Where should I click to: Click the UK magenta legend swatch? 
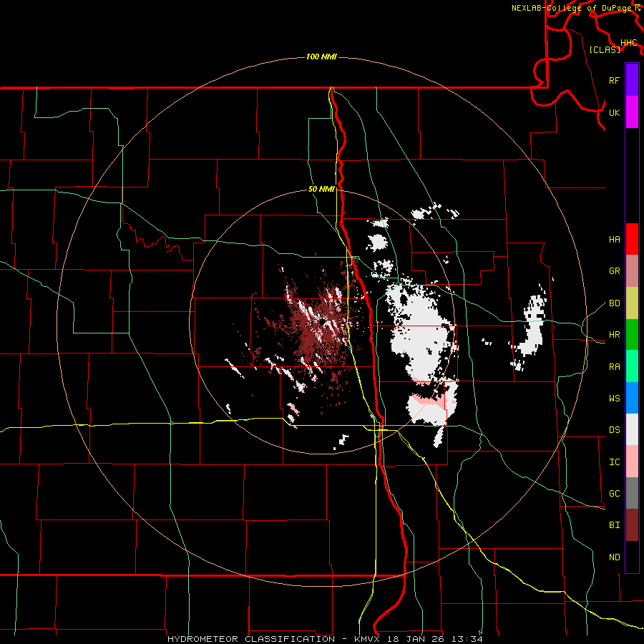click(632, 112)
